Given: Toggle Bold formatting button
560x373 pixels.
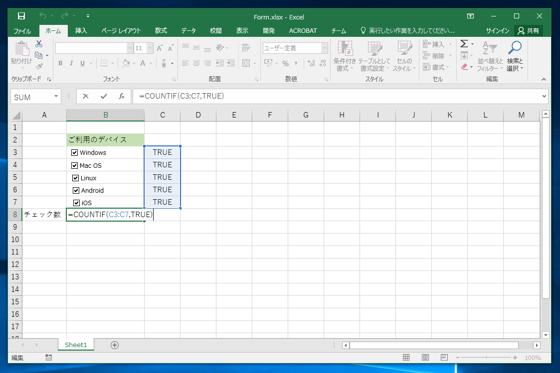Looking at the screenshot, I should coord(60,63).
